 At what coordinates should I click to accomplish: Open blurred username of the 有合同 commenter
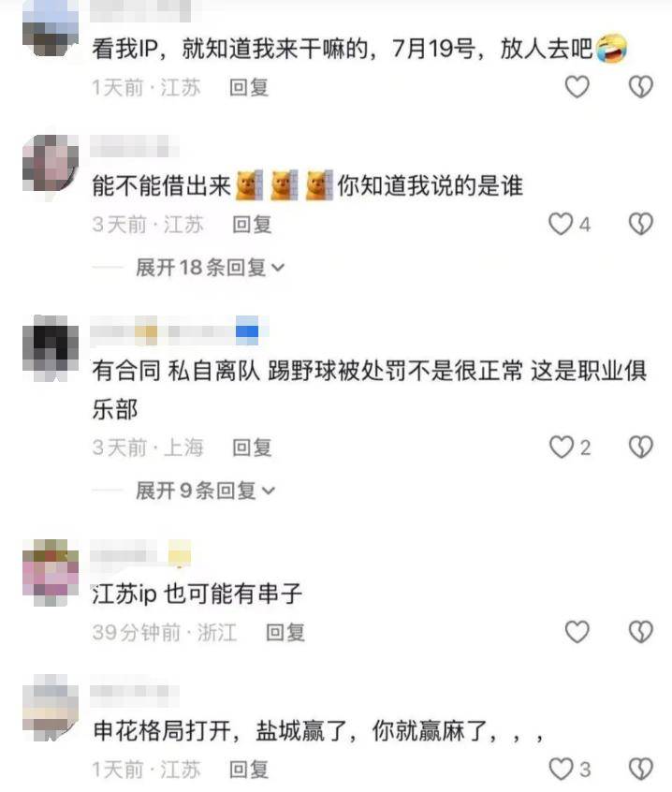[180, 331]
